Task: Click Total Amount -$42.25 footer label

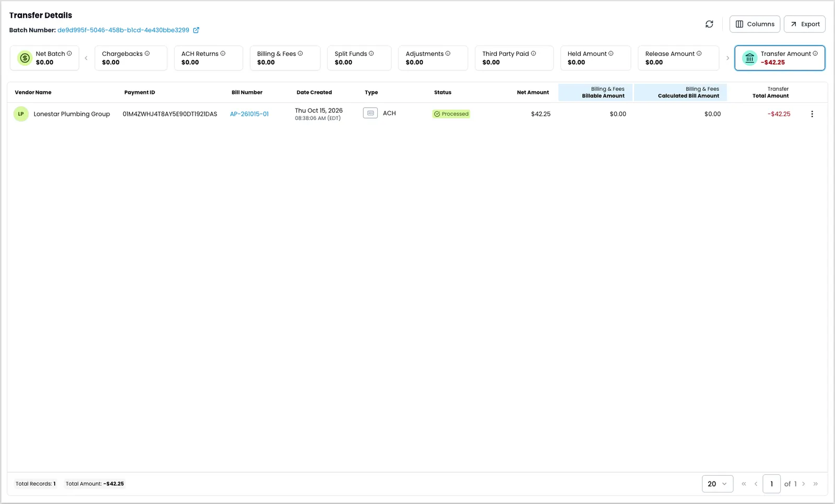Action: click(x=95, y=484)
